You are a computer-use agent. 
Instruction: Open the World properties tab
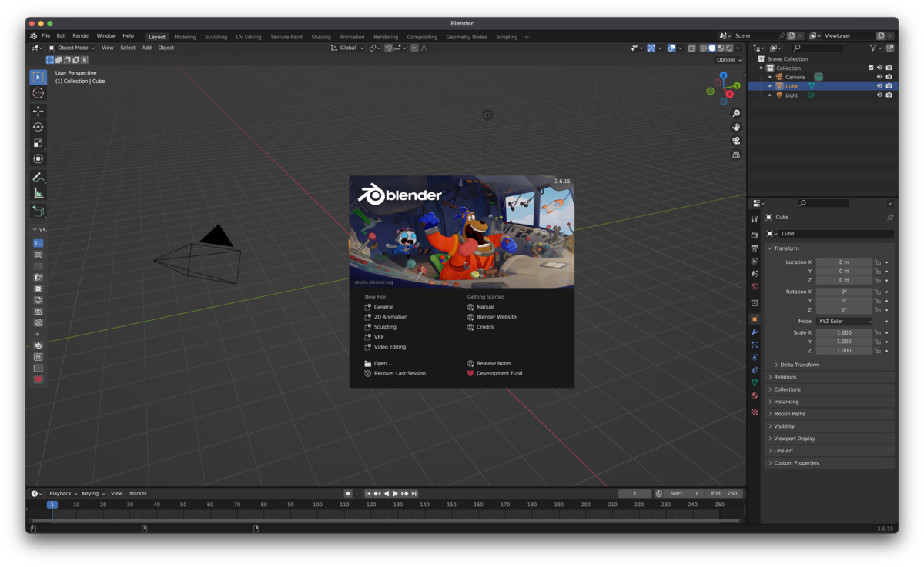pyautogui.click(x=755, y=287)
